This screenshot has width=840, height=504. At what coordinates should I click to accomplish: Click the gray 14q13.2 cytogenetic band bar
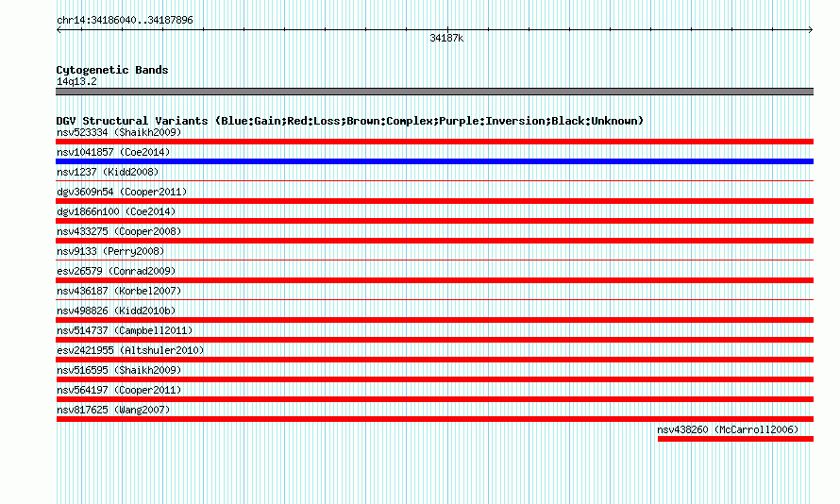coord(434,92)
